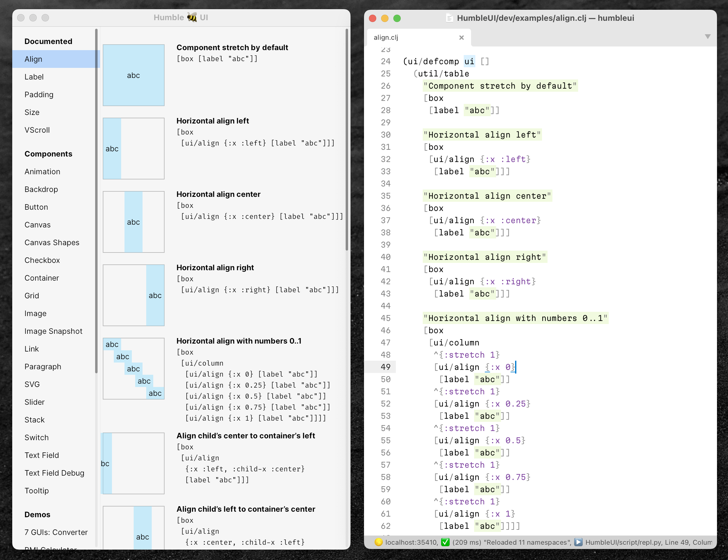Click the green checkmark status icon
Viewport: 728px width, 560px height.
tap(445, 542)
